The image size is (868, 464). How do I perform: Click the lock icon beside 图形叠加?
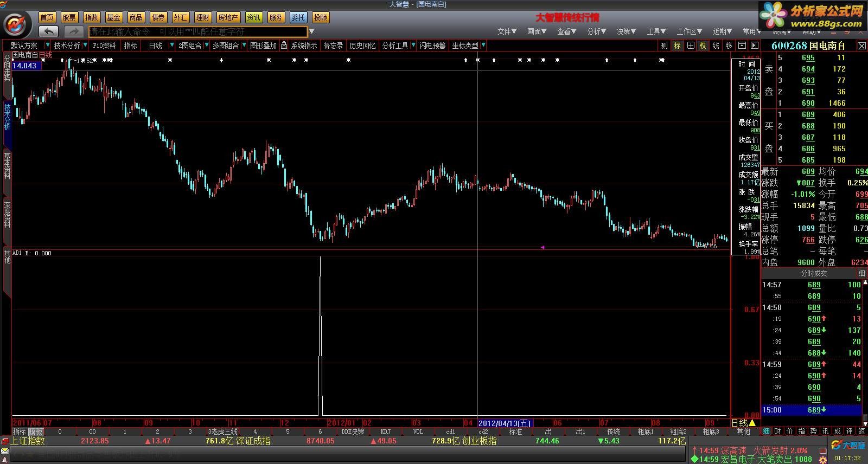click(x=284, y=46)
